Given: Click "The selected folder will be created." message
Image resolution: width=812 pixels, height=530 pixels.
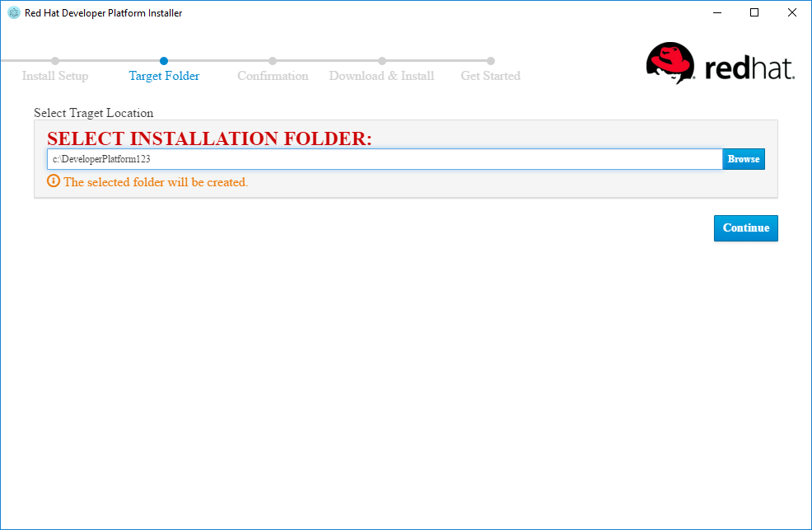Looking at the screenshot, I should [156, 182].
